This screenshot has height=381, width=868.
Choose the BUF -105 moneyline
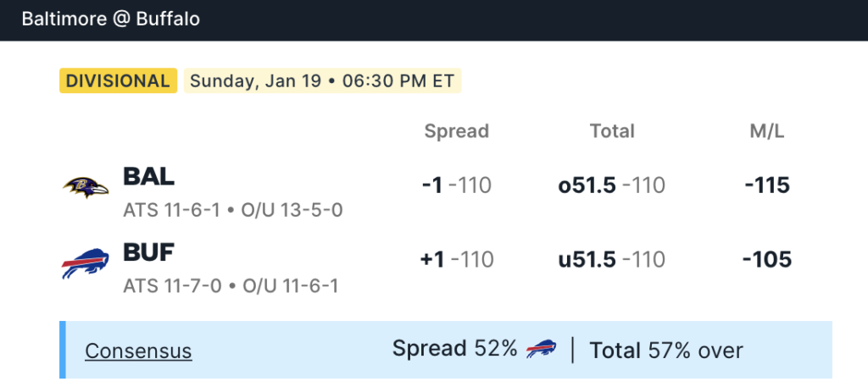pyautogui.click(x=766, y=260)
